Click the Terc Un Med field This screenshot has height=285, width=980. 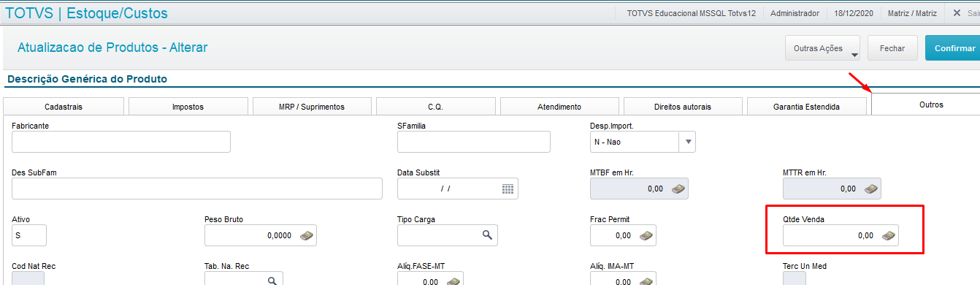(x=795, y=278)
